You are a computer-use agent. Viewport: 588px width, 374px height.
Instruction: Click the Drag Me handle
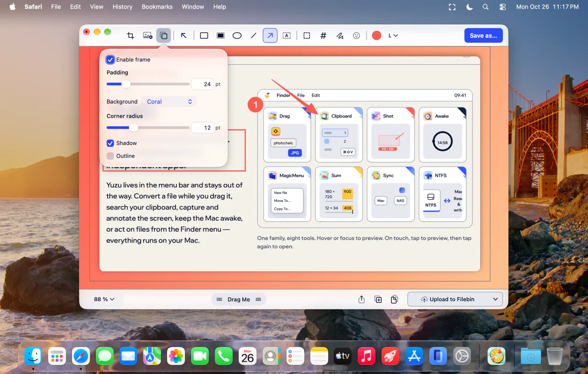pyautogui.click(x=239, y=299)
